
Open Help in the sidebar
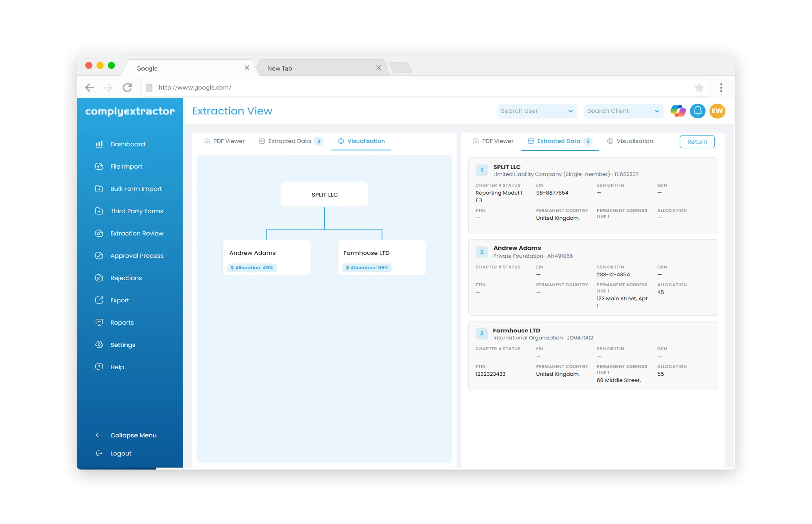click(x=110, y=367)
